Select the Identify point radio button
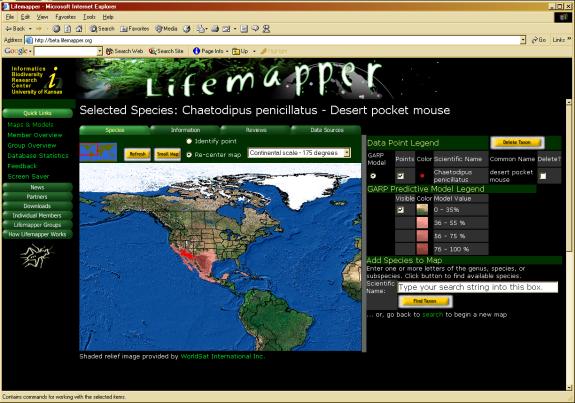Image resolution: width=575 pixels, height=403 pixels. tap(189, 141)
